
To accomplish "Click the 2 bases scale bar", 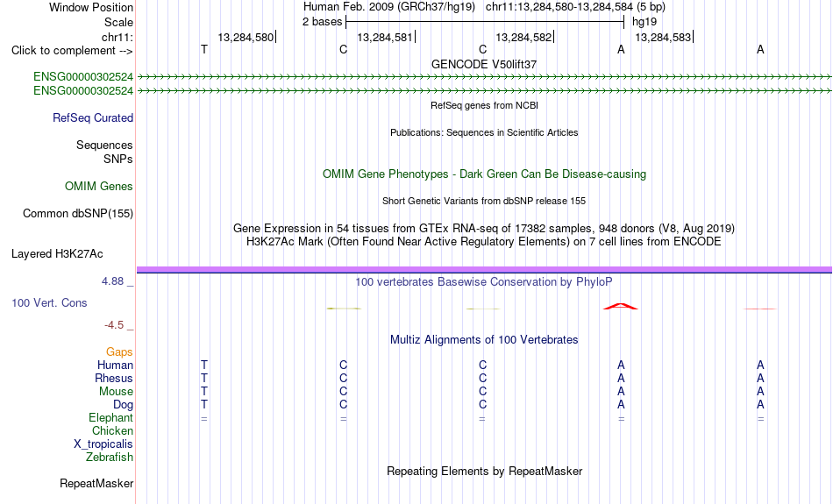I will pos(485,22).
